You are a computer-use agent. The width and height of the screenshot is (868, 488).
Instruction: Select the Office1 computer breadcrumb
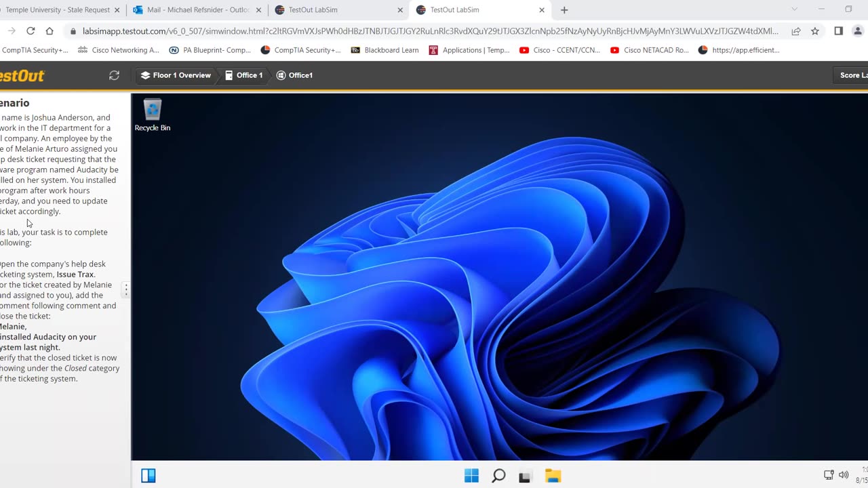pos(294,75)
